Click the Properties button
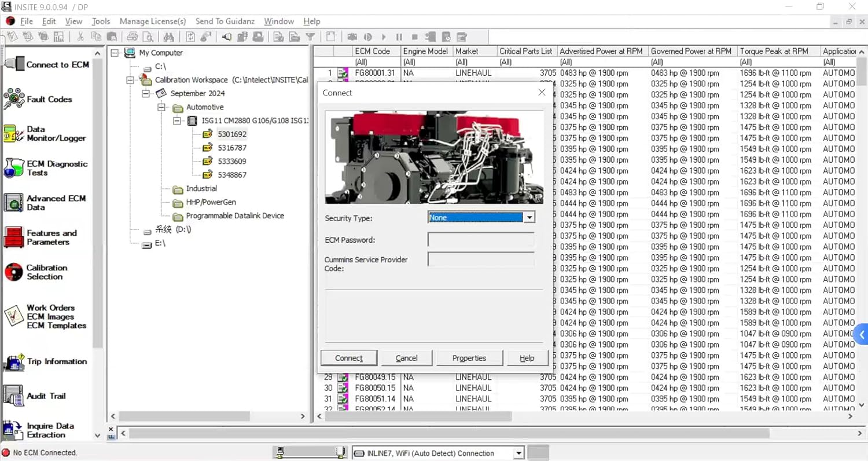This screenshot has height=461, width=868. 469,357
